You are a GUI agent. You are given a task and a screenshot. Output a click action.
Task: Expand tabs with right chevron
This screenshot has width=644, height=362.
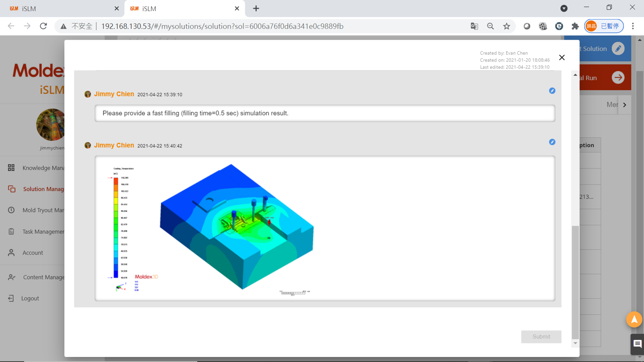(x=624, y=105)
